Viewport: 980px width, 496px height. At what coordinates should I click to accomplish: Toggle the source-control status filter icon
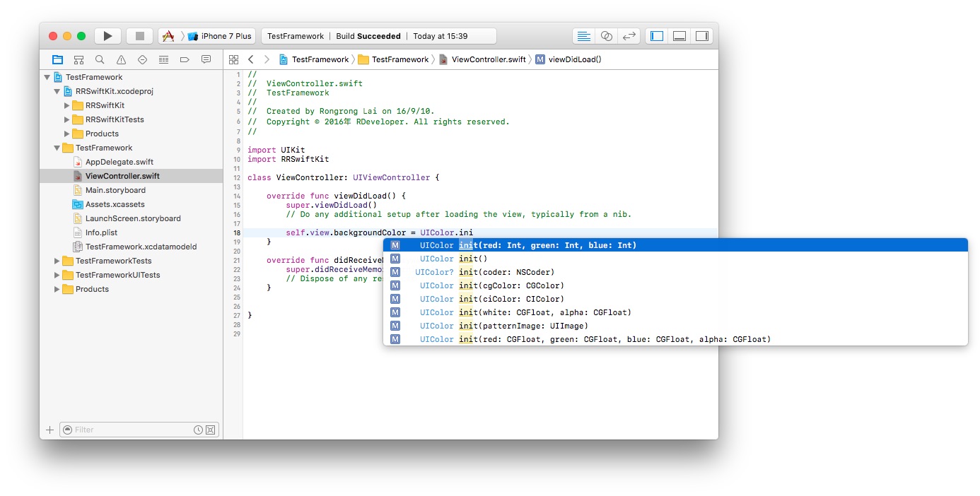click(211, 430)
